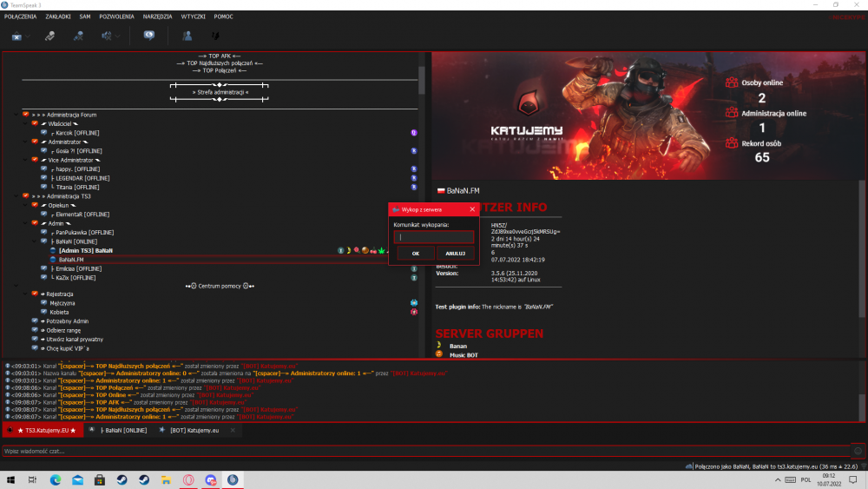
Task: Open the WTYCZKI menu
Action: pyautogui.click(x=194, y=17)
